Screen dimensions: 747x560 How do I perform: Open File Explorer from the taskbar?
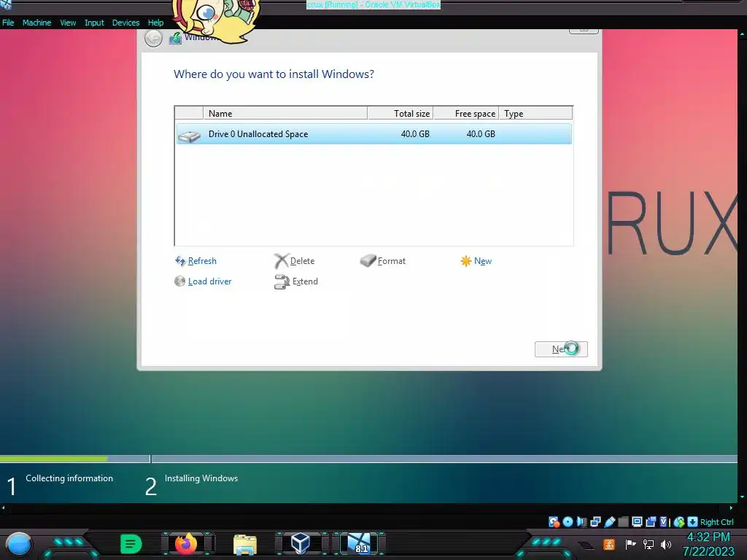[x=245, y=545]
